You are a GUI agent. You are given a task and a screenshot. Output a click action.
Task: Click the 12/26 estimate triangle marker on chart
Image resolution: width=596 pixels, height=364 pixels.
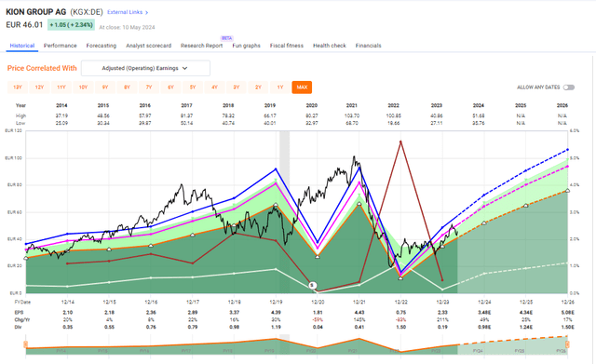(x=567, y=190)
